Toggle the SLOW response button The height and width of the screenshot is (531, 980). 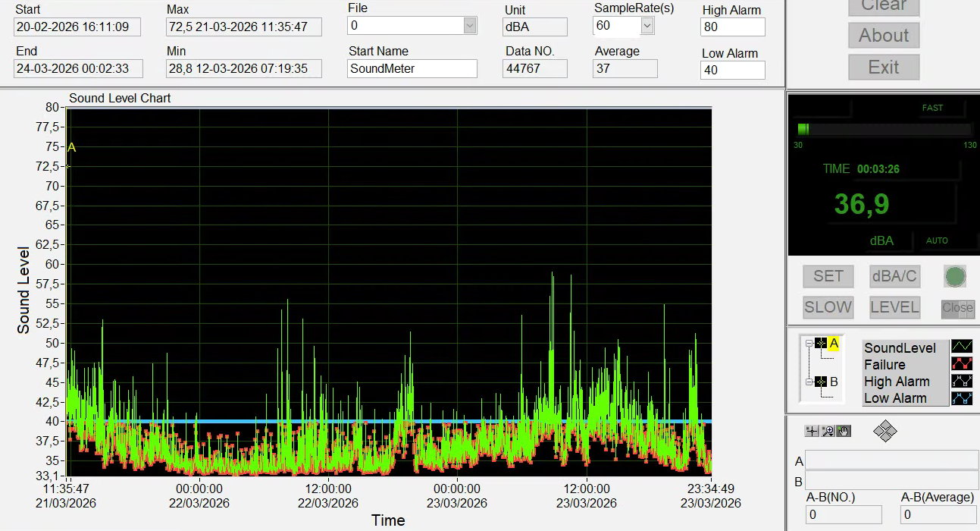828,307
